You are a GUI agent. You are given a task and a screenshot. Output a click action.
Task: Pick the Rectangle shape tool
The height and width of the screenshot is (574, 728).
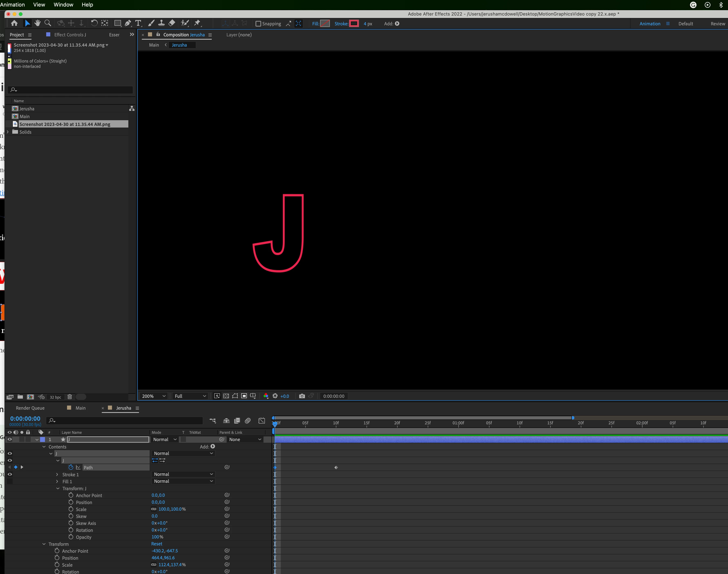click(x=118, y=23)
